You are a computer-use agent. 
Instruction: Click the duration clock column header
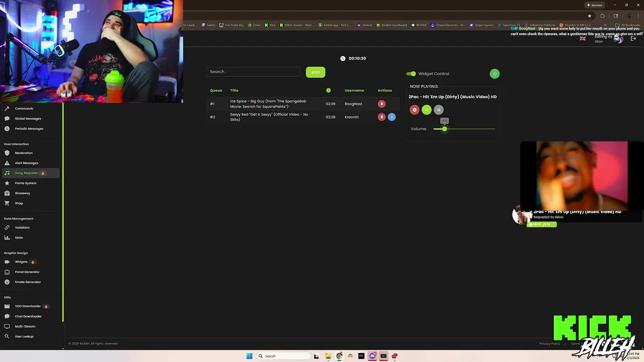coord(329,90)
